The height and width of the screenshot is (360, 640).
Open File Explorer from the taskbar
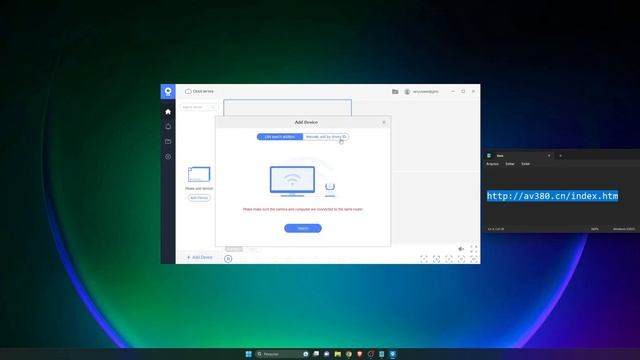pyautogui.click(x=338, y=354)
